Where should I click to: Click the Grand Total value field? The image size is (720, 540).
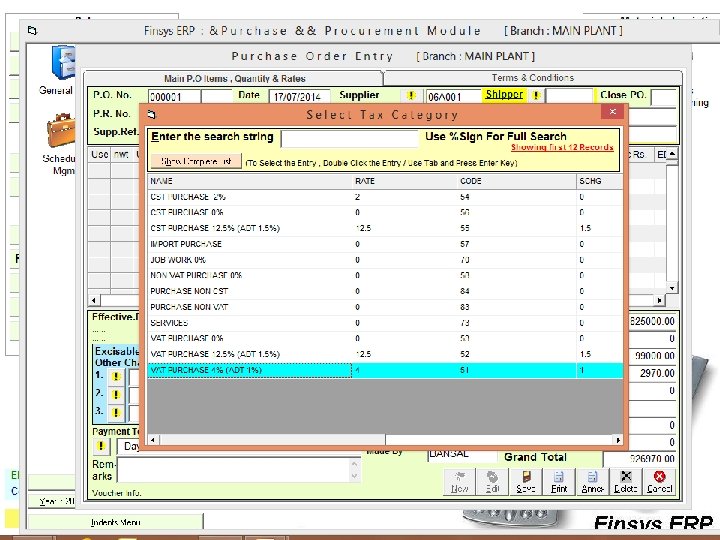pos(640,458)
